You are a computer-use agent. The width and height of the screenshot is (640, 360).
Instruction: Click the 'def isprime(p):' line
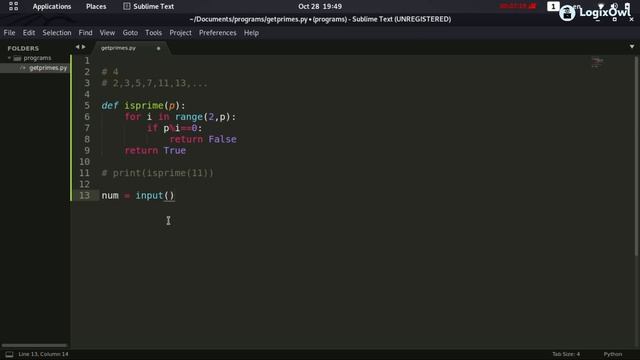[143, 106]
